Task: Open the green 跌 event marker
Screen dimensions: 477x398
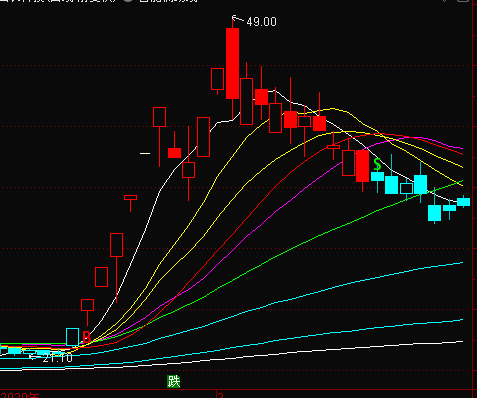Action: click(x=173, y=381)
